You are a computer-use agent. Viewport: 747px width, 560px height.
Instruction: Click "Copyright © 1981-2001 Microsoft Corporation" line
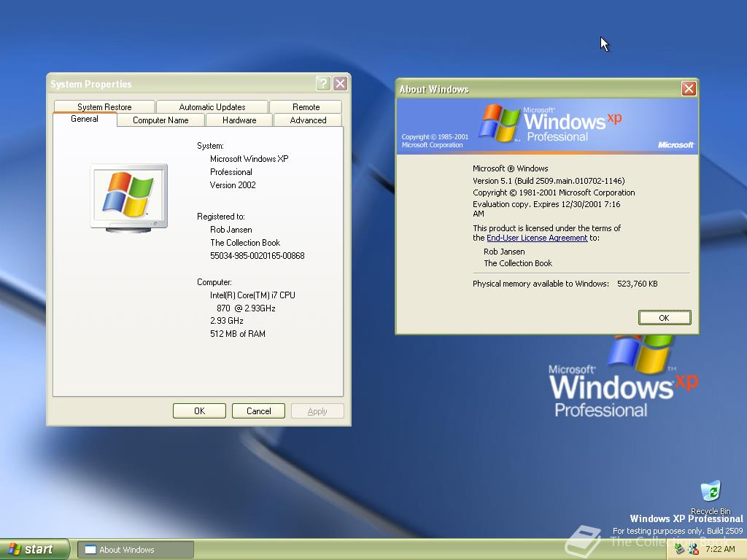tap(554, 192)
